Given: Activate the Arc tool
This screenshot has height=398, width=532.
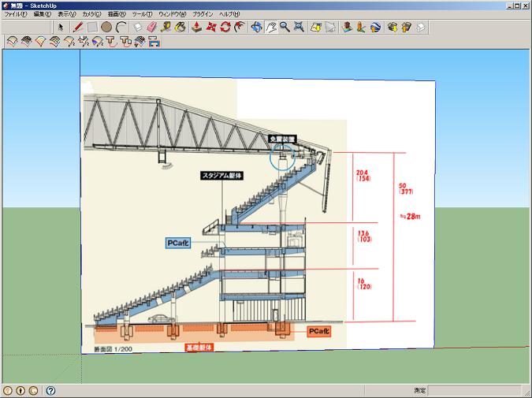Looking at the screenshot, I should click(x=121, y=27).
